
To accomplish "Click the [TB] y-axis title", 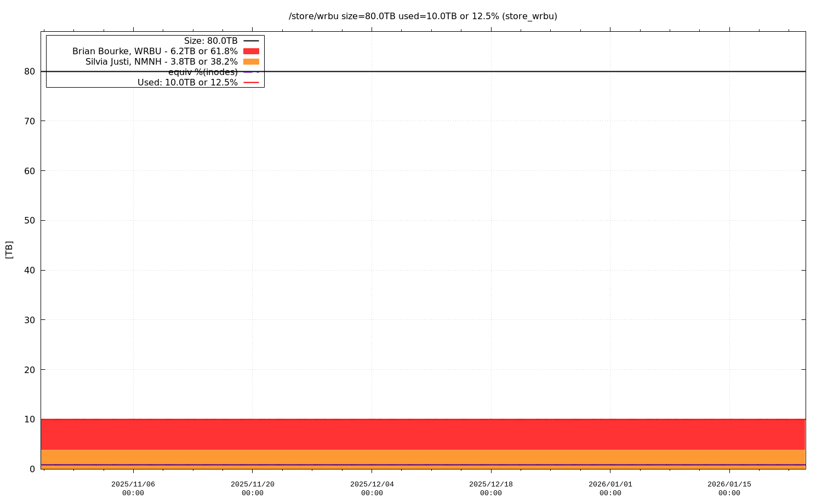I will click(9, 250).
